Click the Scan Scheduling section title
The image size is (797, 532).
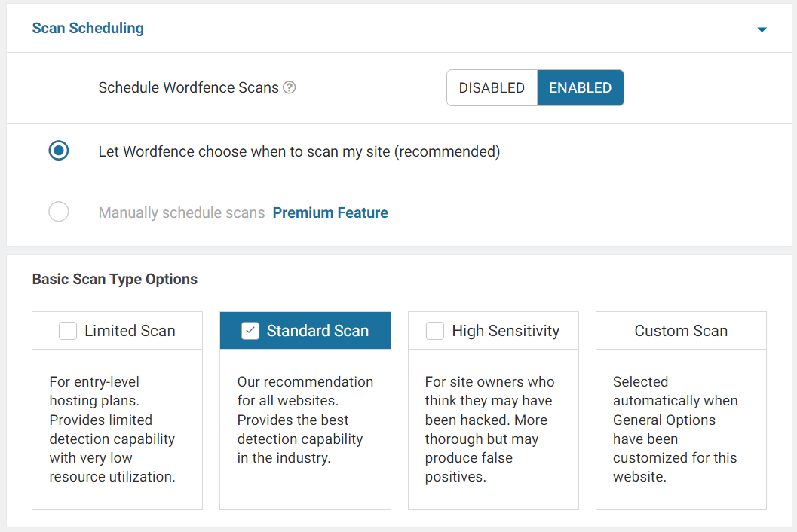point(87,29)
